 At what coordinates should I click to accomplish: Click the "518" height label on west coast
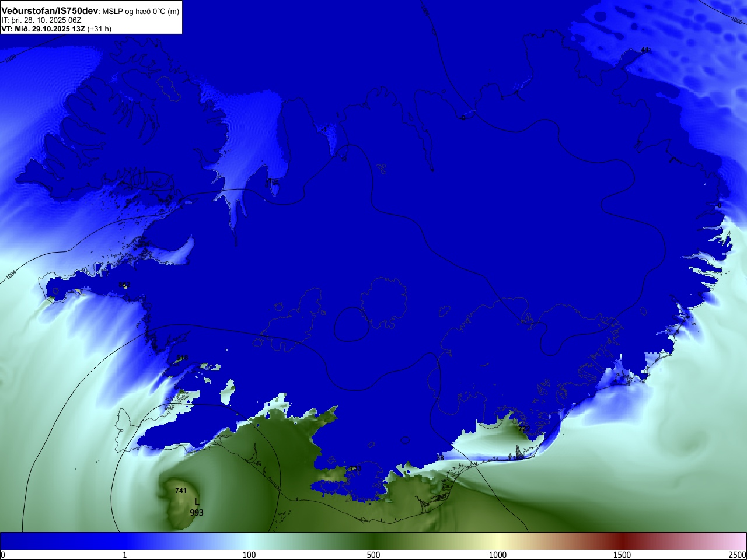coord(182,358)
